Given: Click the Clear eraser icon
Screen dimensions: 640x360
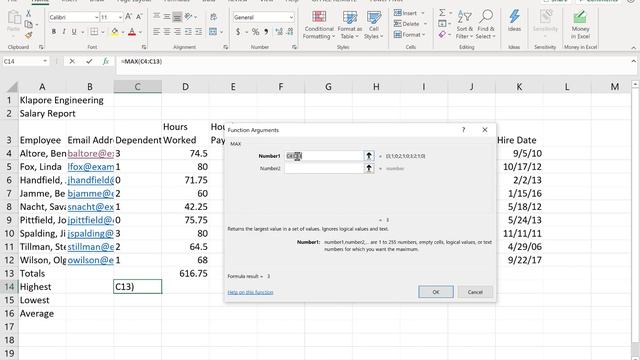Looking at the screenshot, I should point(442,35).
